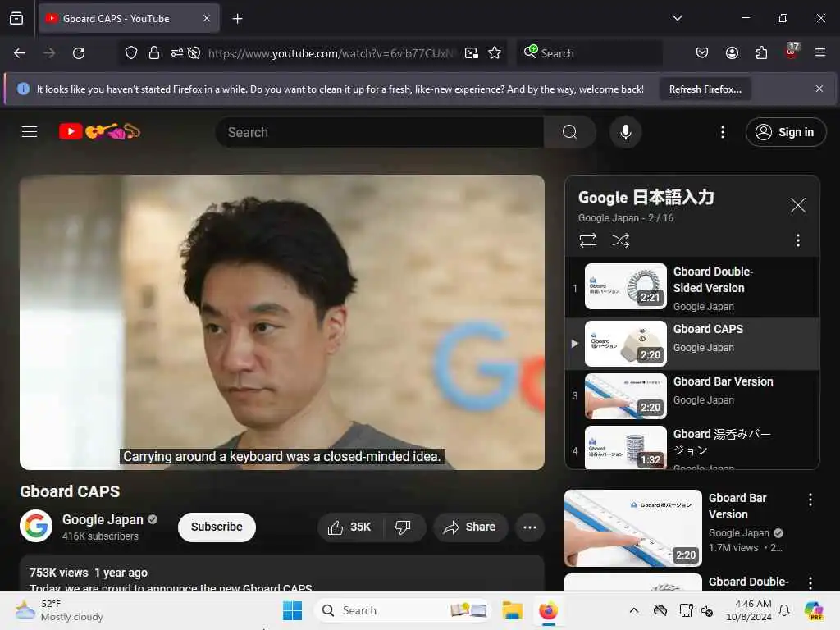Go to the YouTube home logo

tap(99, 131)
